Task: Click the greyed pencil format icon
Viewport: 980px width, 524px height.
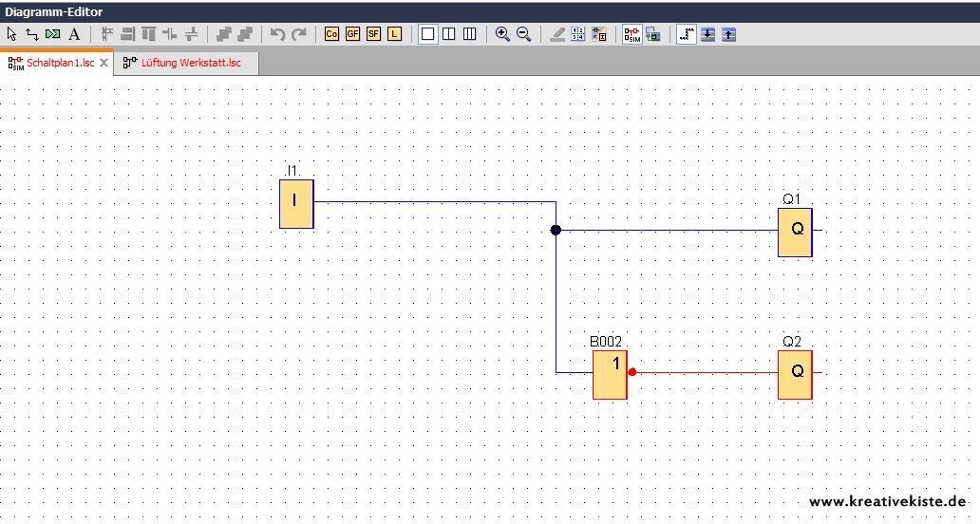Action: tap(556, 34)
